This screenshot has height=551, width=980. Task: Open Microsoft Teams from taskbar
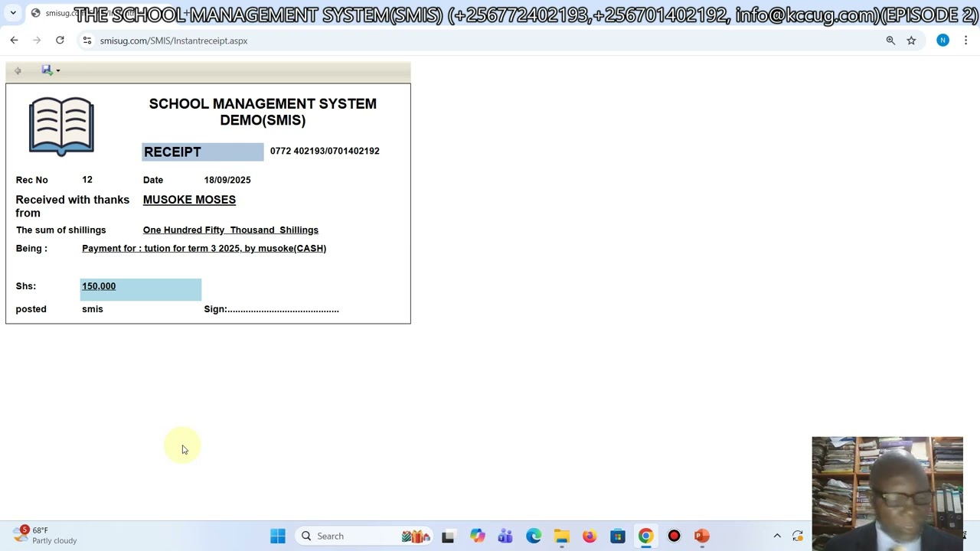click(505, 536)
